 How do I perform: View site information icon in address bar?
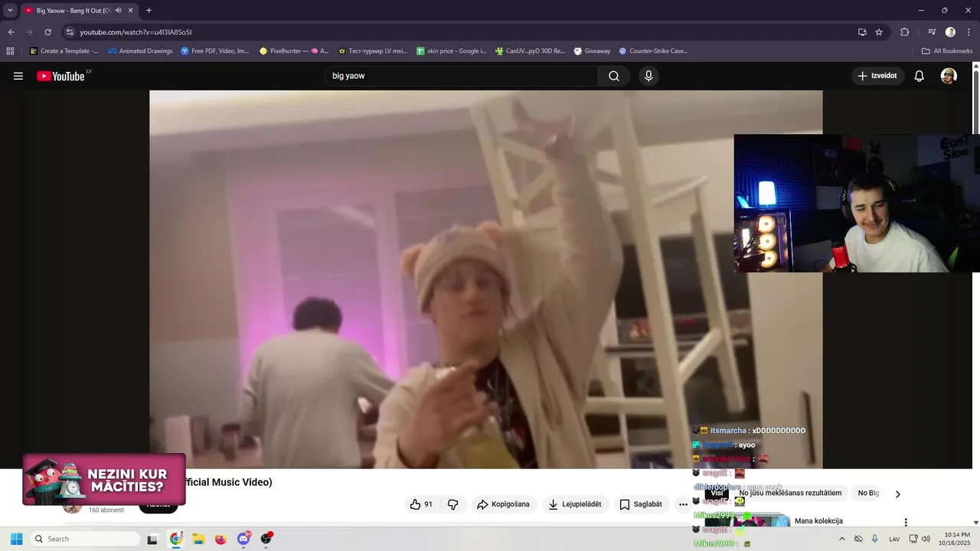70,32
